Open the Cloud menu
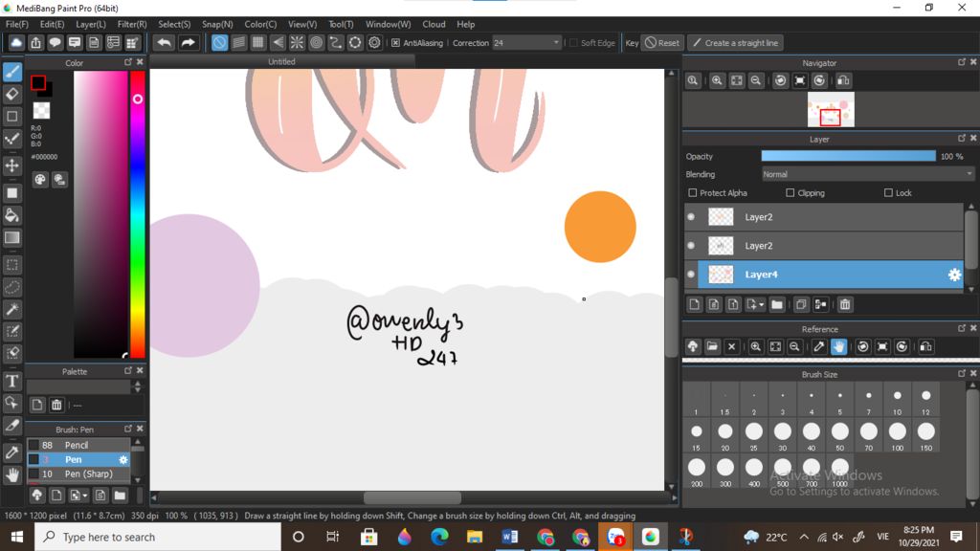This screenshot has width=980, height=551. point(434,24)
